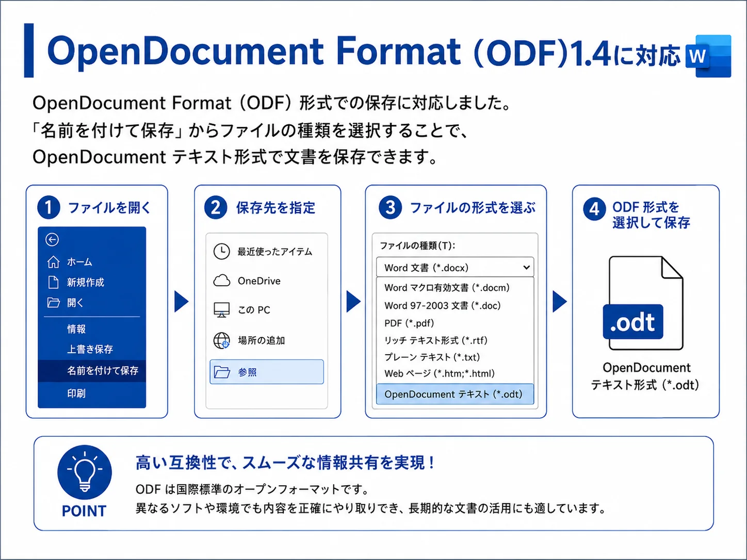Screen dimensions: 747x560
Task: Click the folder icon beside 参照
Action: click(x=222, y=372)
